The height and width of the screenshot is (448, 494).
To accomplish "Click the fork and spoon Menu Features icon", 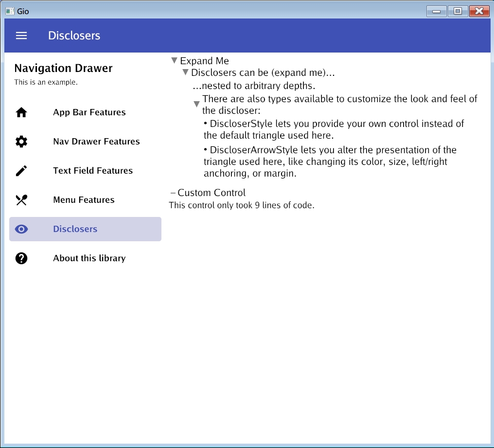I will click(21, 200).
